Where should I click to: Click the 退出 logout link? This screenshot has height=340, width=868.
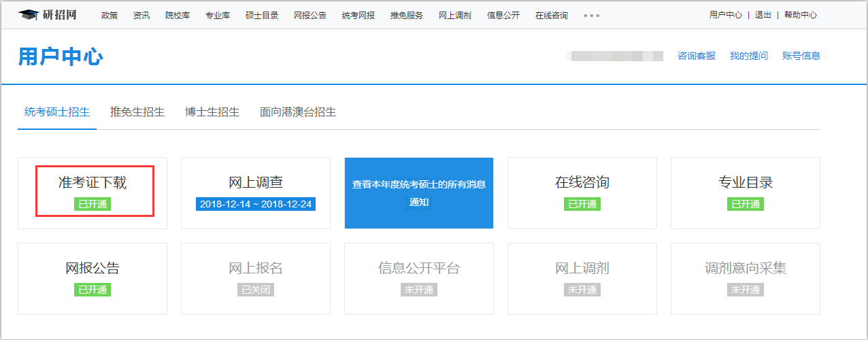(763, 15)
